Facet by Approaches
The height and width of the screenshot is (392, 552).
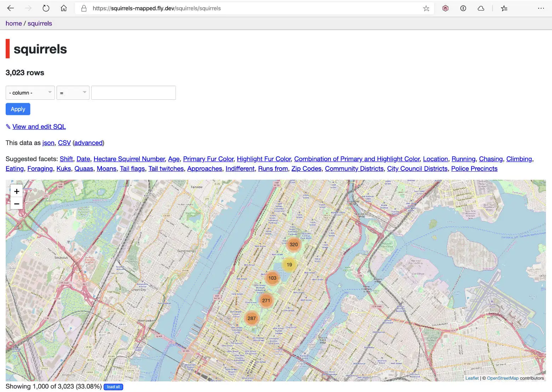click(x=205, y=169)
